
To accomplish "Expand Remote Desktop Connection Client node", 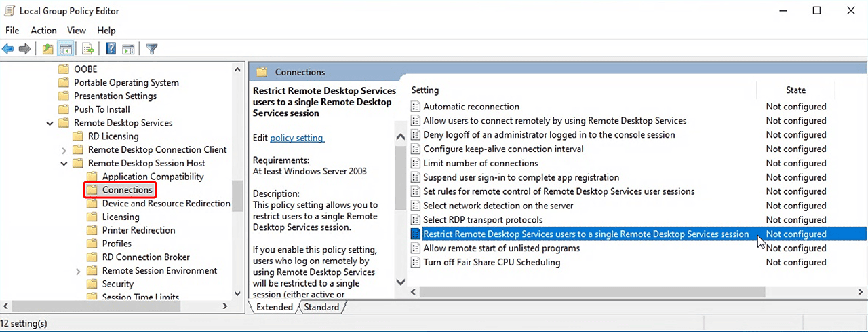I will click(x=64, y=150).
